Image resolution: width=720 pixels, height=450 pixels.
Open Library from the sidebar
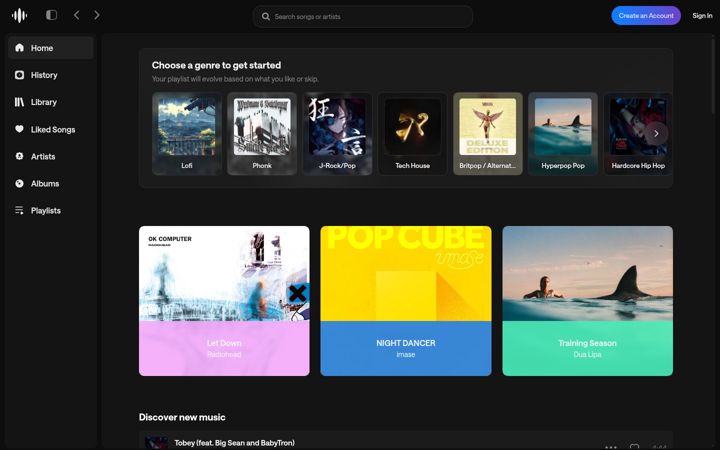pyautogui.click(x=51, y=102)
